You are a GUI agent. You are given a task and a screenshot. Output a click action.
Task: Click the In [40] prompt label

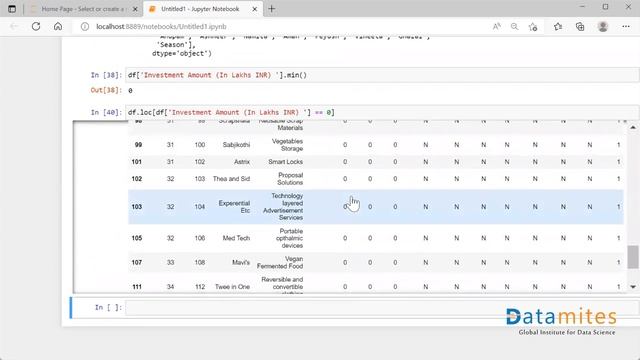106,112
